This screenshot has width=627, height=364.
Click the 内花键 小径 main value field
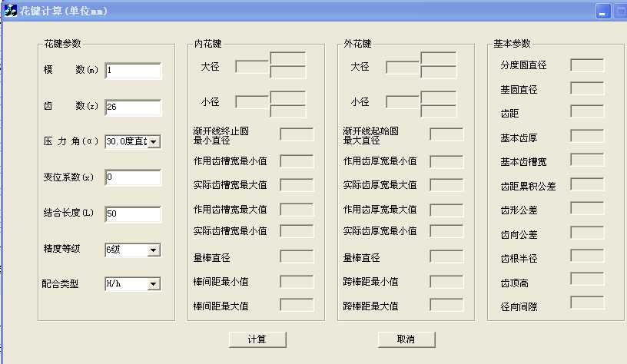pos(252,102)
